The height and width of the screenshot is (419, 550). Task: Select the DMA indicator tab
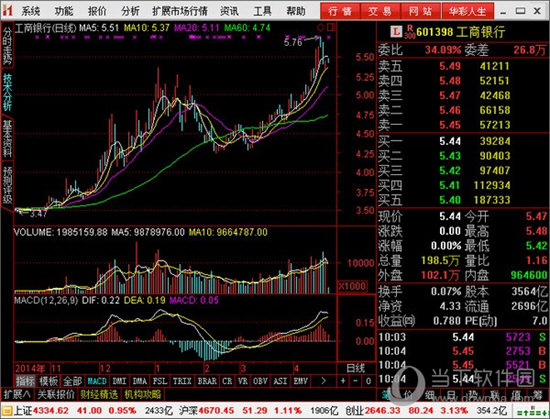[x=140, y=381]
